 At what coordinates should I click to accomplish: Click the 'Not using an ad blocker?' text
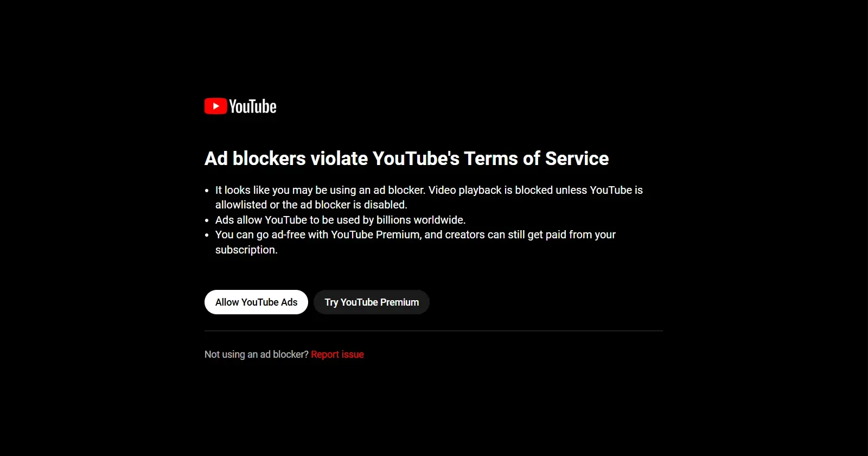click(x=257, y=354)
